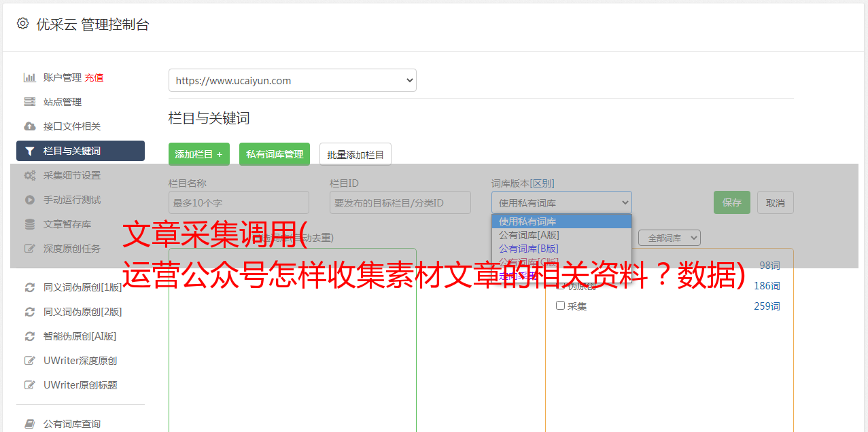Click the play icon beside 手动运行测试
Screen dimensions: 868x432
[x=29, y=200]
